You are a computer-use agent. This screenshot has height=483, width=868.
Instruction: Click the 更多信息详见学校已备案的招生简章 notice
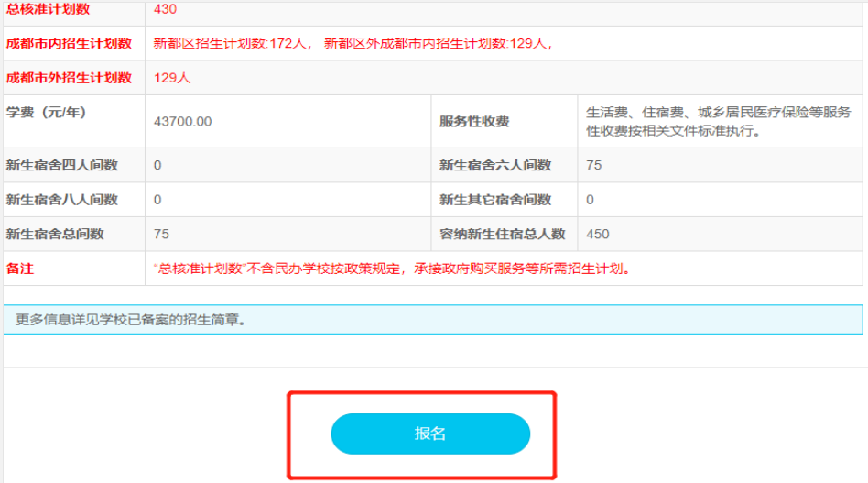(433, 320)
